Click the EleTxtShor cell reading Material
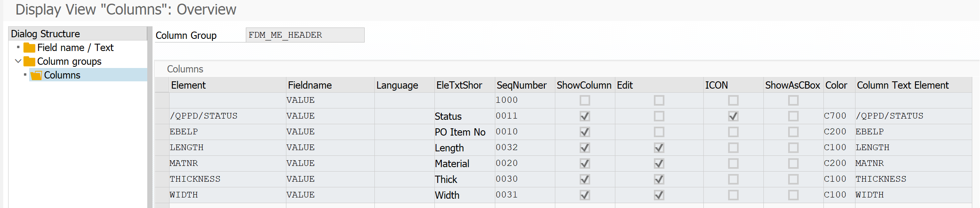Viewport: 980px width, 208px height. click(x=452, y=163)
